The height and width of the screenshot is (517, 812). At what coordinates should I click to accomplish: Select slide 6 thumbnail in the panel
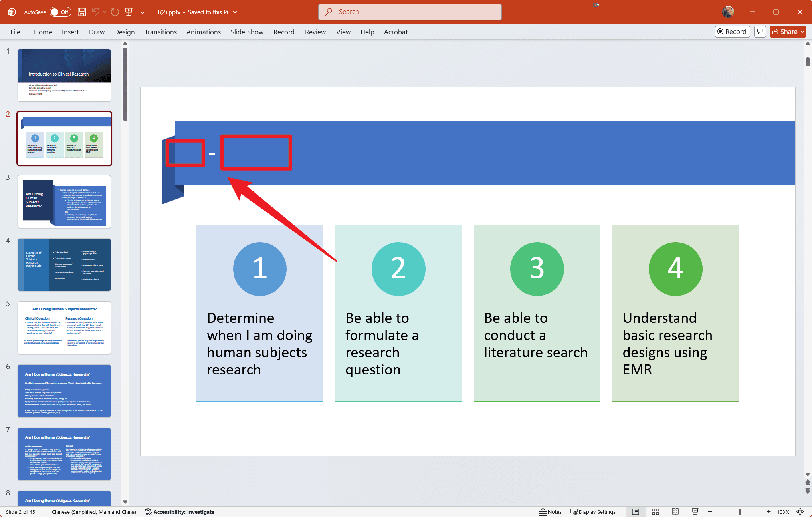pos(64,391)
